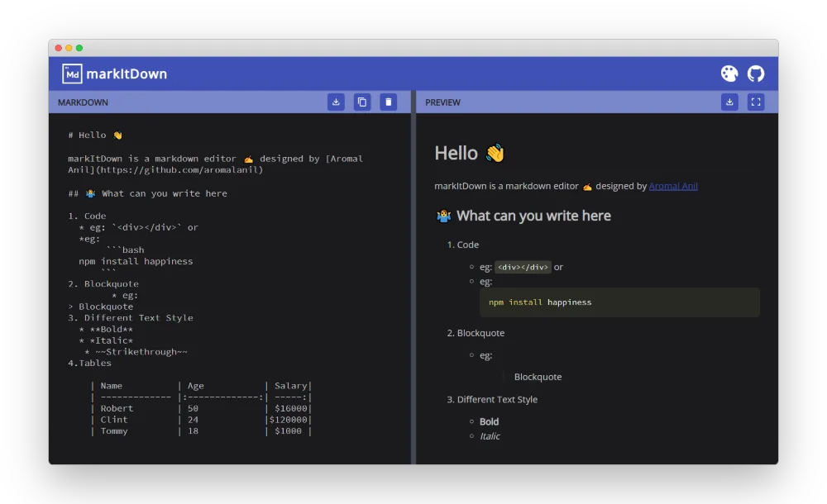Click the markItDown Md logo
Screen dimensions: 827x504
(72, 74)
